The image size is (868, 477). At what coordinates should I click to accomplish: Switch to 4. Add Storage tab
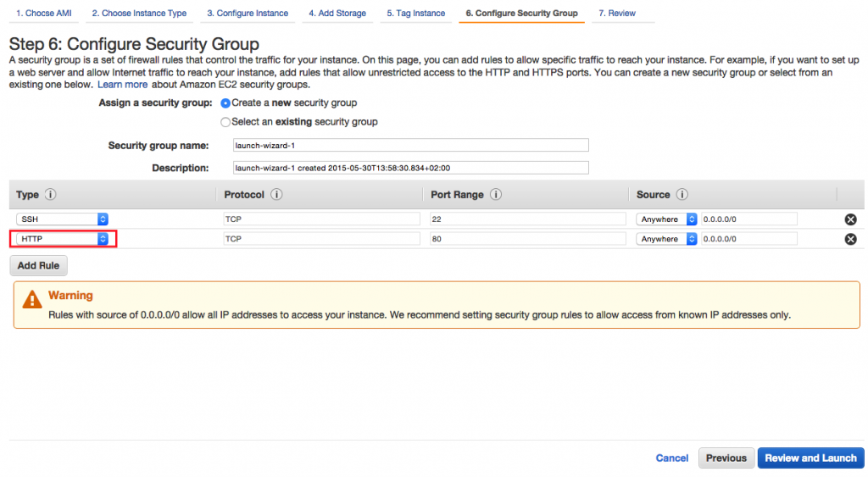[337, 14]
